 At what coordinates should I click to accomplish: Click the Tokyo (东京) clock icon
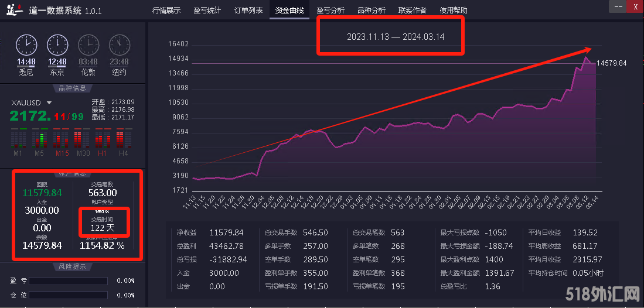click(57, 45)
